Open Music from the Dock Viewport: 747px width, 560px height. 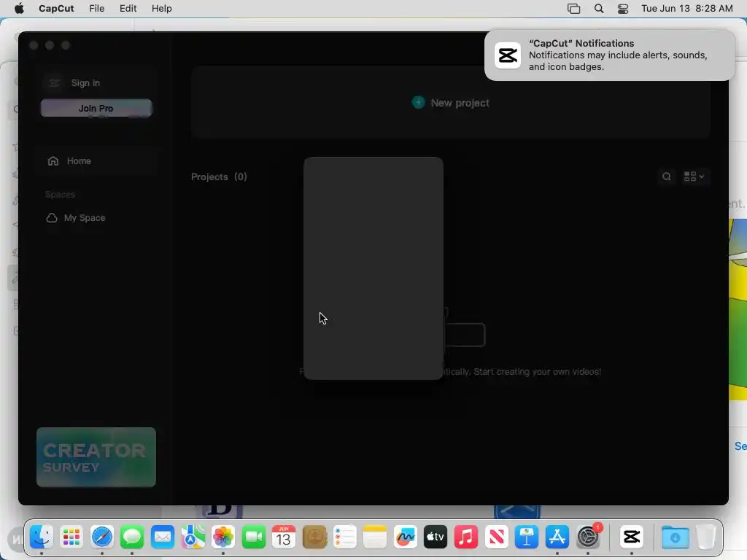tap(466, 537)
